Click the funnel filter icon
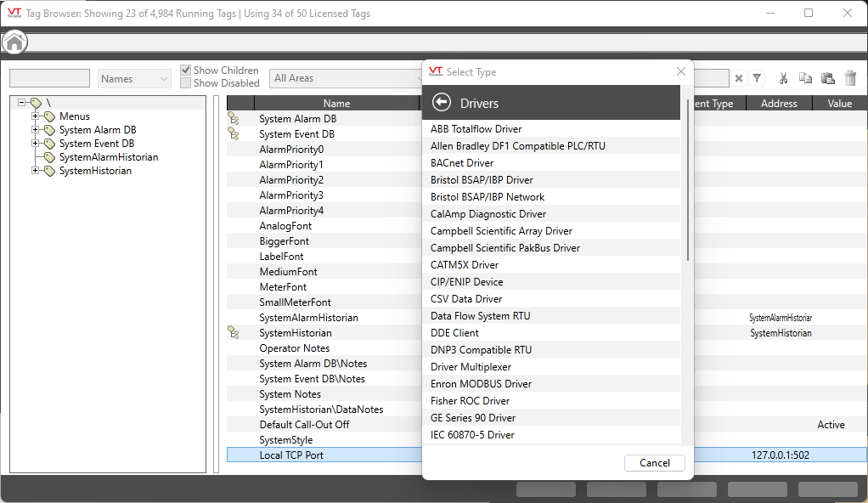This screenshot has height=503, width=868. coord(757,78)
